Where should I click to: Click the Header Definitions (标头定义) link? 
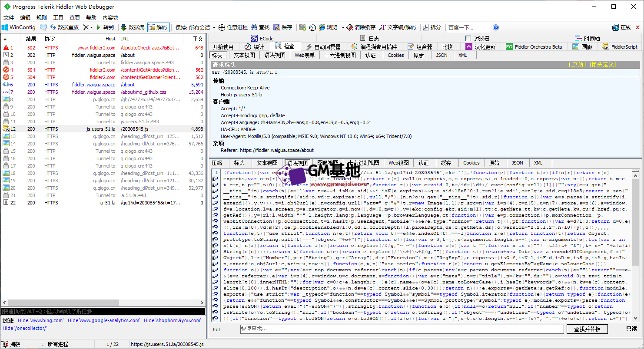[x=603, y=65]
